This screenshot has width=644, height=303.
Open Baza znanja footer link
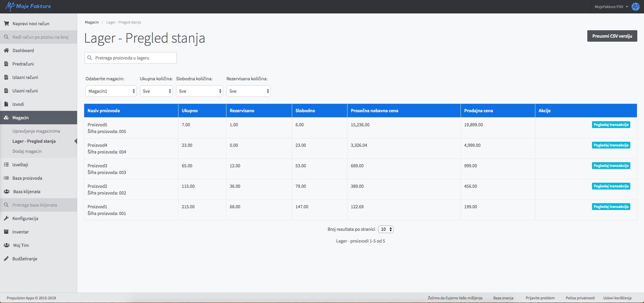[503, 298]
